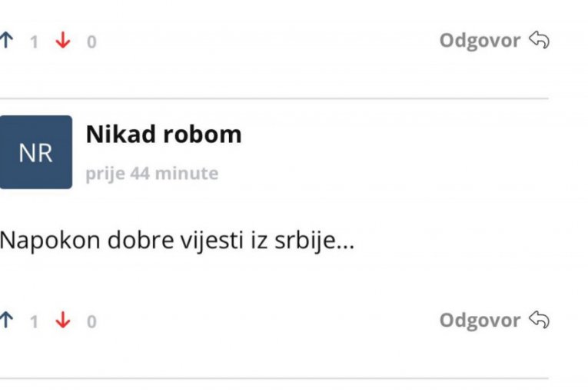
Task: Click reply arrow icon on the upper comment
Action: coord(540,40)
